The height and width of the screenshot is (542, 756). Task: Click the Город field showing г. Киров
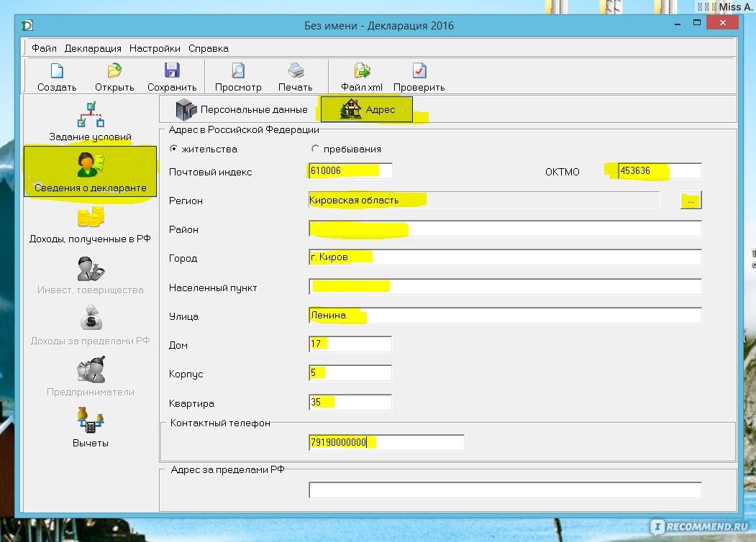click(x=505, y=257)
